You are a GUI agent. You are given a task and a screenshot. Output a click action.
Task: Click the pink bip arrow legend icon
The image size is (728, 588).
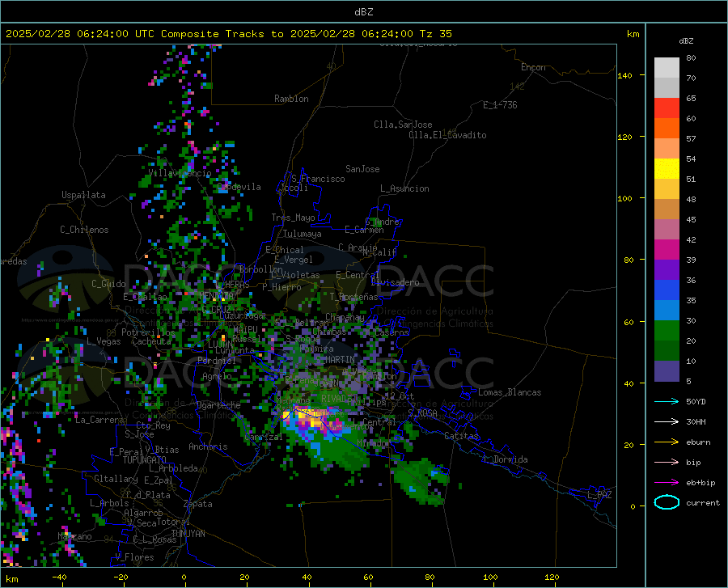click(x=667, y=462)
